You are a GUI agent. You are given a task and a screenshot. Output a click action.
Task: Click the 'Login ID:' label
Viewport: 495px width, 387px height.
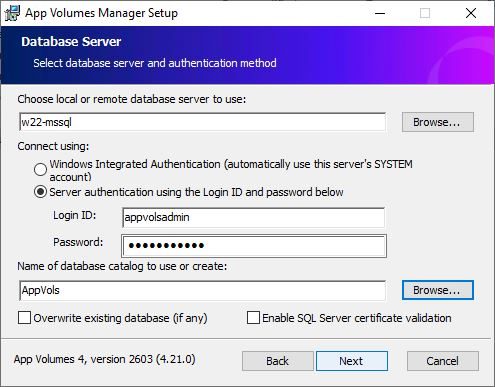[75, 215]
